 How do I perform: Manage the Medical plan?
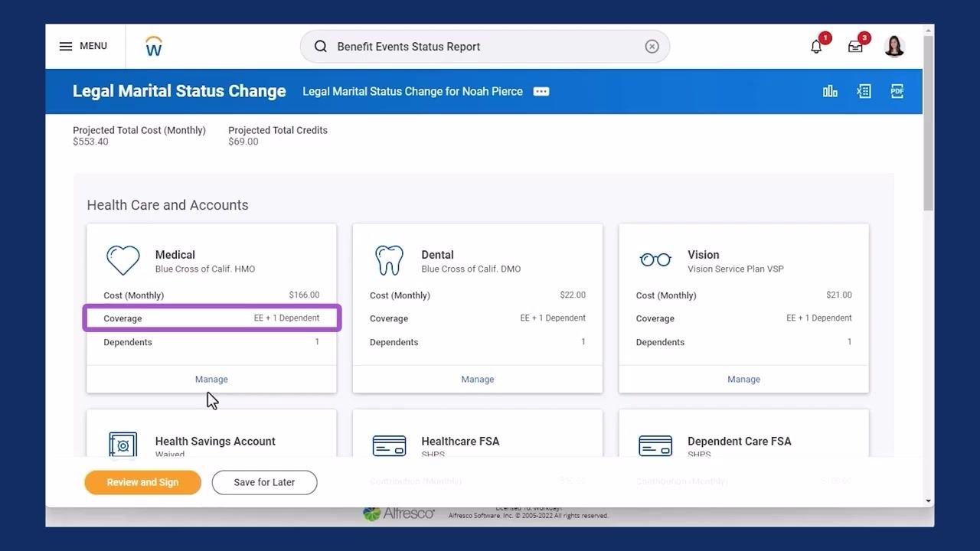tap(211, 379)
